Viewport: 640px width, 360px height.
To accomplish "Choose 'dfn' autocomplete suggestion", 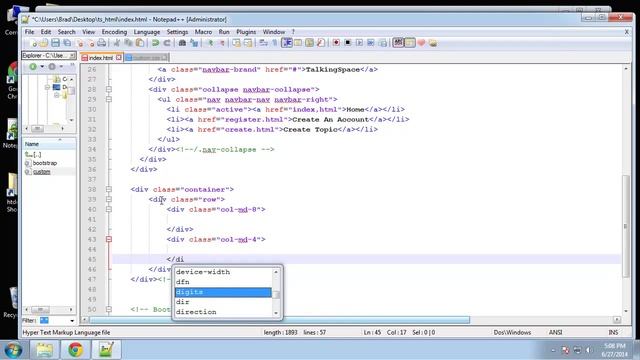I will (223, 282).
